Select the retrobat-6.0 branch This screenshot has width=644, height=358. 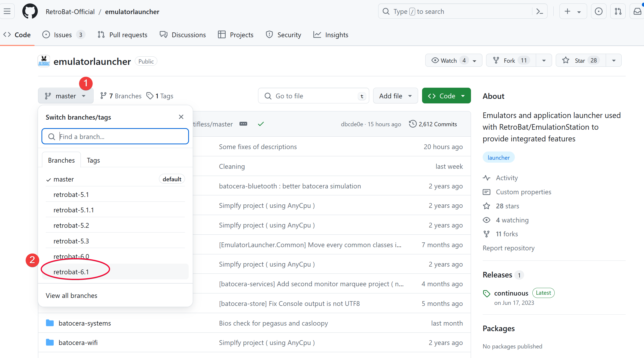coord(115,256)
